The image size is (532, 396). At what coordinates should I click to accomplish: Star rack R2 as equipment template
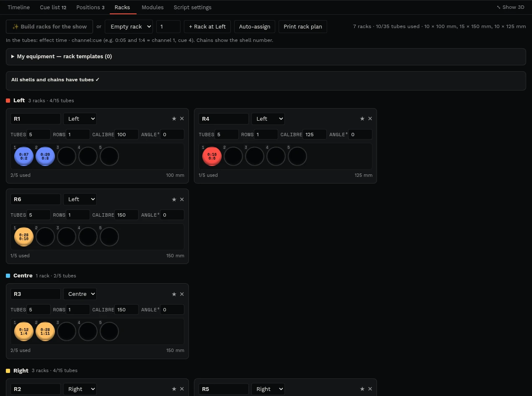(174, 389)
